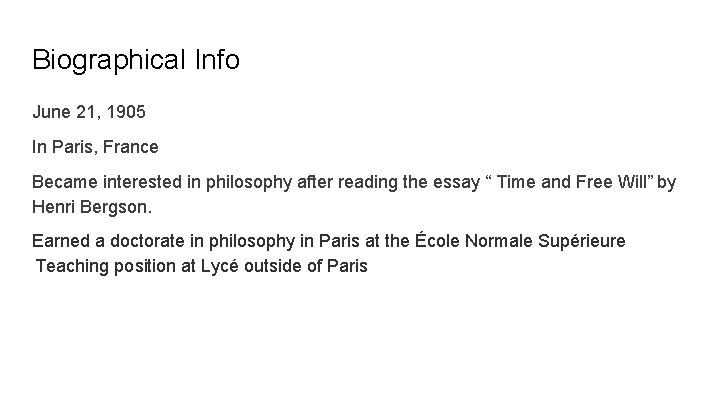Click the "Biographical Info" slide title
Image resolution: width=720 pixels, height=405 pixels.
[x=136, y=60]
